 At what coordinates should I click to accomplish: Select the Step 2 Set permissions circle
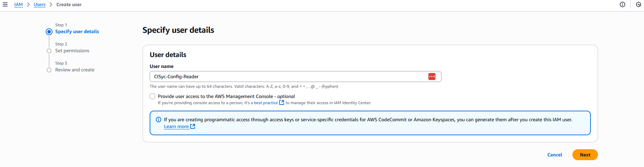49,51
